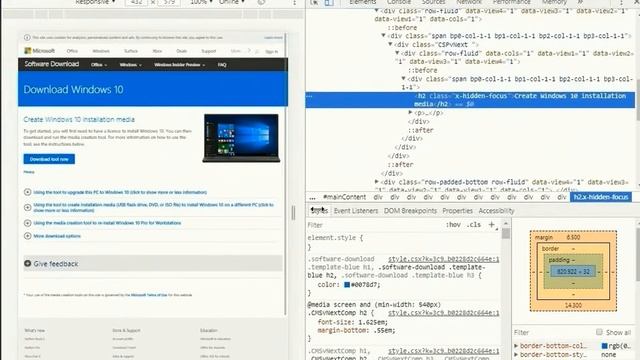Image resolution: width=640 pixels, height=360 pixels.
Task: Open the DevTools overflow tabs chevron
Action: (580, 2)
